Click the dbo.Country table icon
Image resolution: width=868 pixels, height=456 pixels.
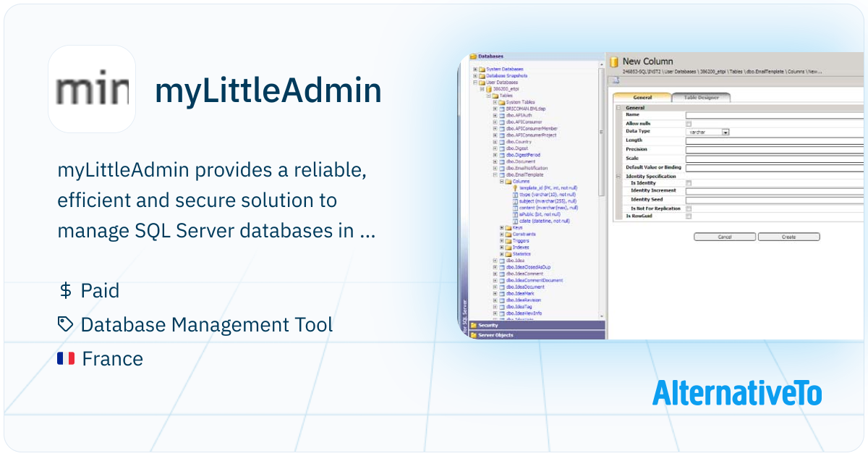(502, 142)
